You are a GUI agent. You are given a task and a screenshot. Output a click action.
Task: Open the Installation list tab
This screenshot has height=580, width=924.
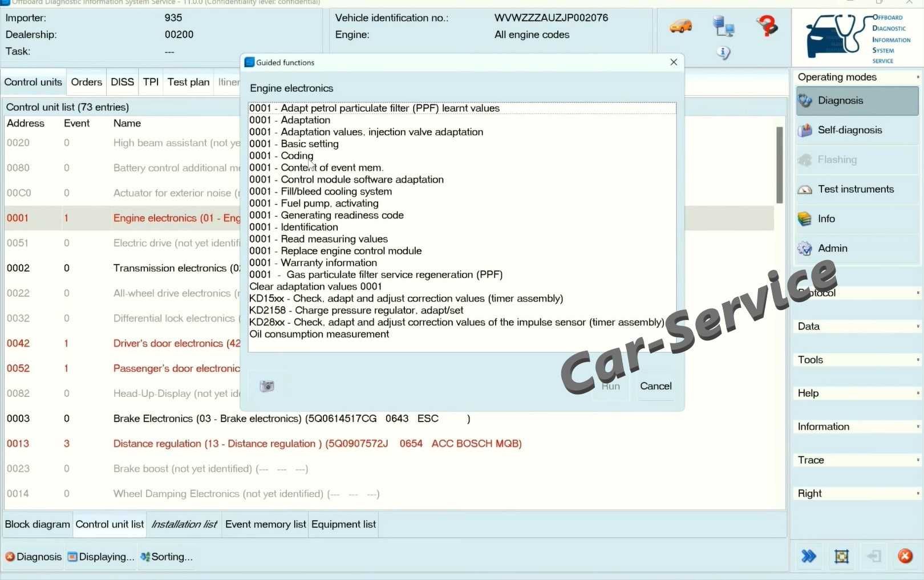click(184, 524)
